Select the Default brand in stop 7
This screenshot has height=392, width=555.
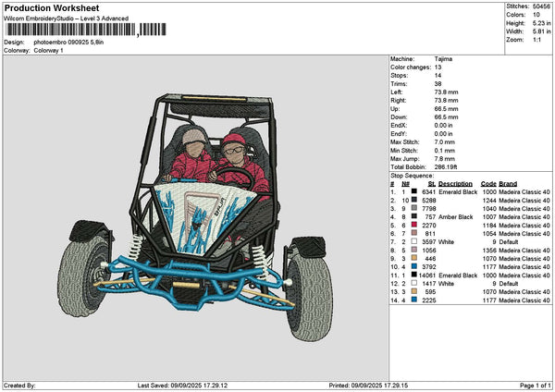508,241
